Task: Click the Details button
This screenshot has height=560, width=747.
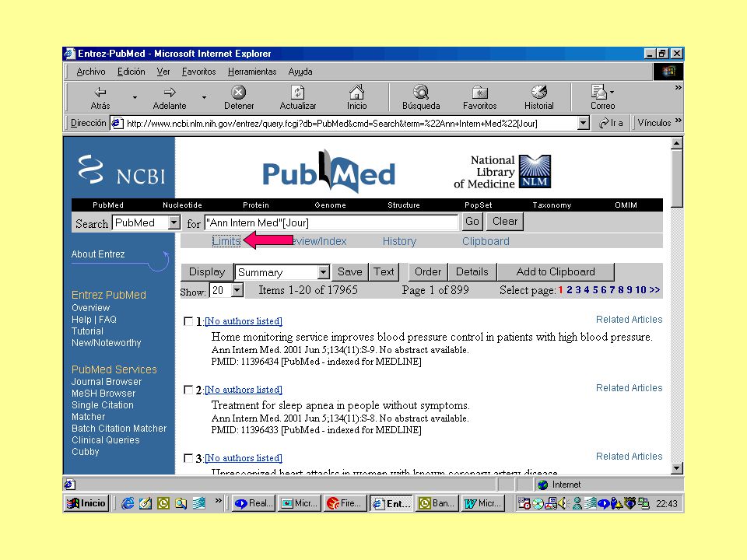Action: pyautogui.click(x=472, y=272)
